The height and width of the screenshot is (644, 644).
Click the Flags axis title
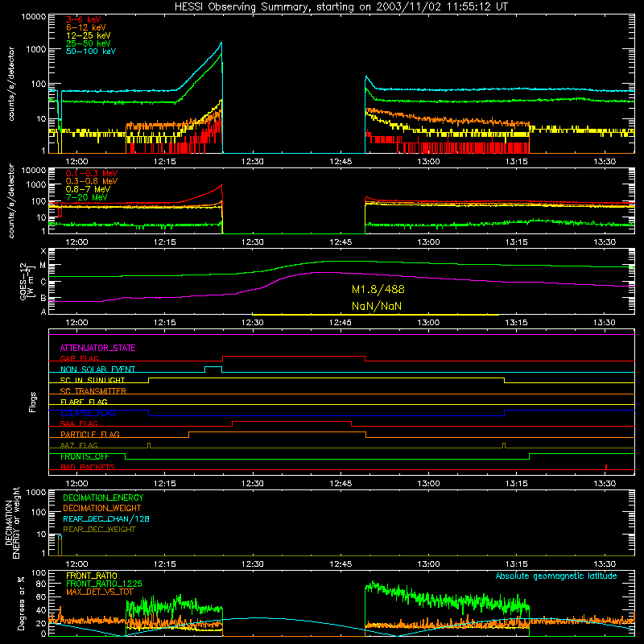32,402
